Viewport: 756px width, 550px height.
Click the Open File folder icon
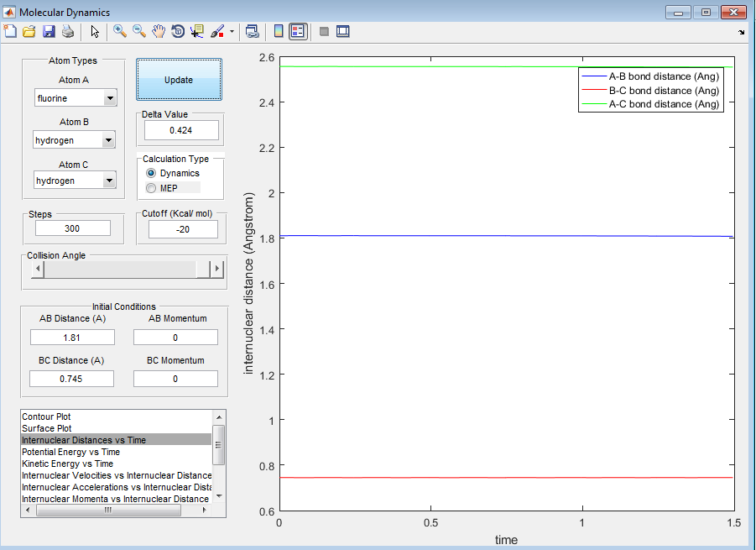29,31
